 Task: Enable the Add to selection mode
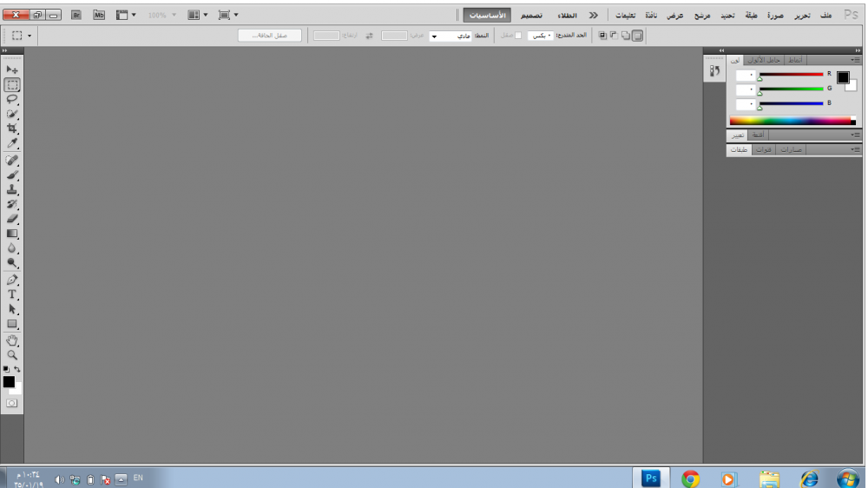point(625,36)
